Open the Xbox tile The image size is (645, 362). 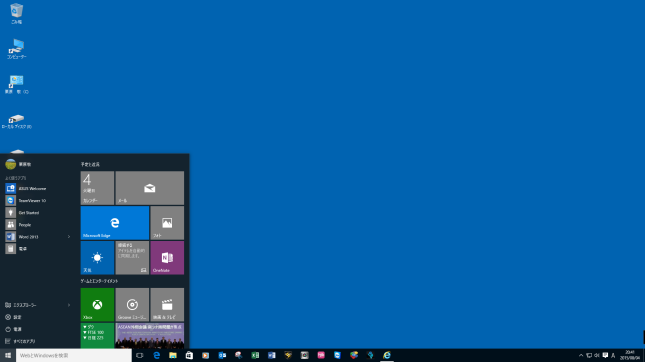(97, 304)
